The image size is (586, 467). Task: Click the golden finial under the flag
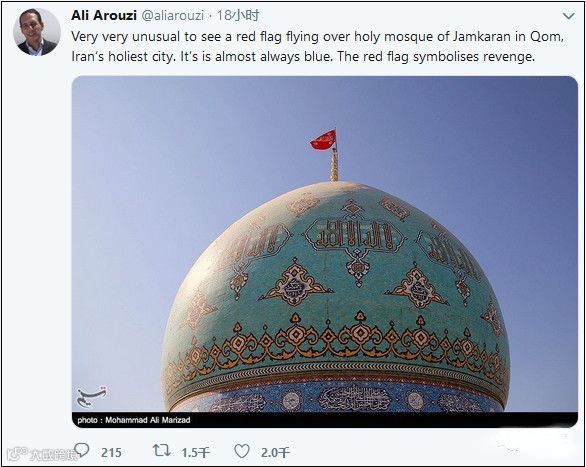[x=334, y=165]
